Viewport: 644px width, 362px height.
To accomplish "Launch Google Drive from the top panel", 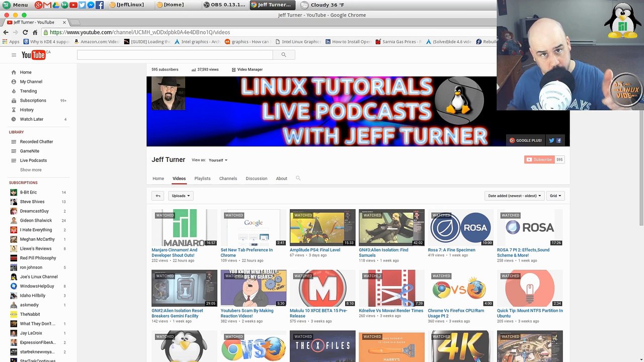I will [x=56, y=5].
